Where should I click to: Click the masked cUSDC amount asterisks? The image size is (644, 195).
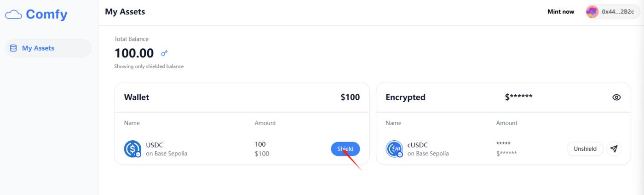(x=503, y=144)
